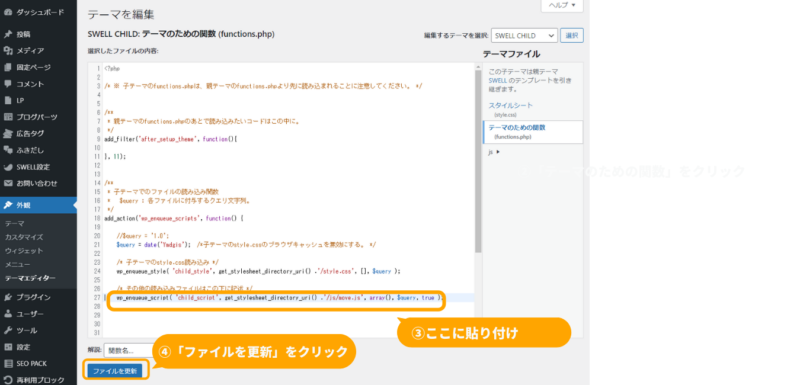The width and height of the screenshot is (800, 385).
Task: Click the LP page icon
Action: [x=8, y=100]
